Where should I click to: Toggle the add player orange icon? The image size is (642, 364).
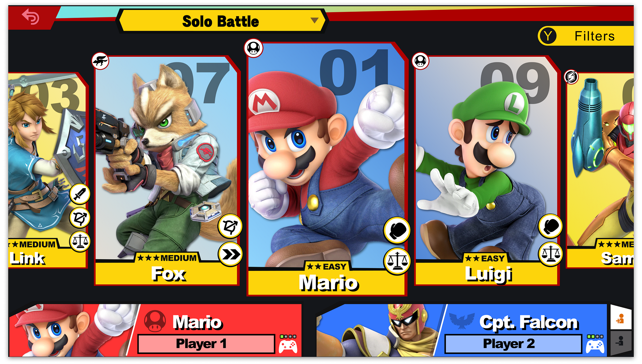[620, 319]
